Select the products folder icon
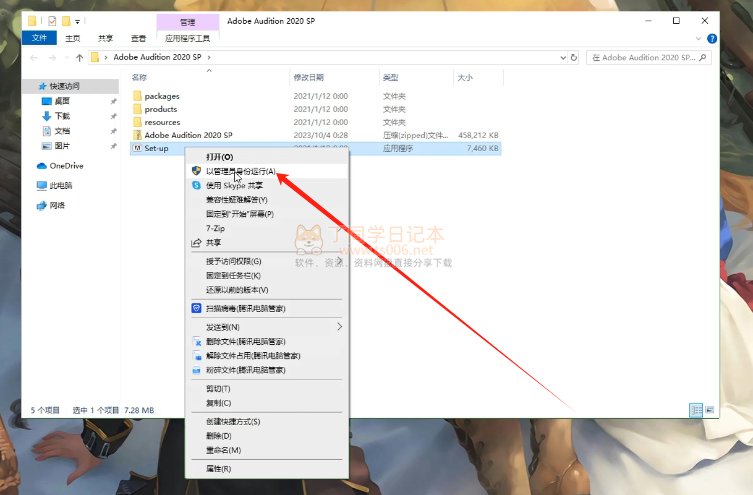The height and width of the screenshot is (495, 753). point(137,109)
